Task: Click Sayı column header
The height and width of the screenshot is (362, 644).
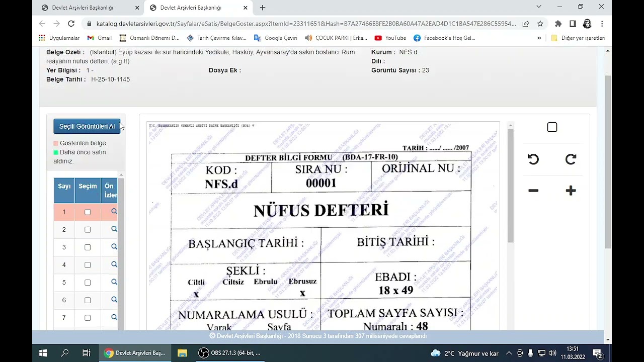Action: [64, 191]
